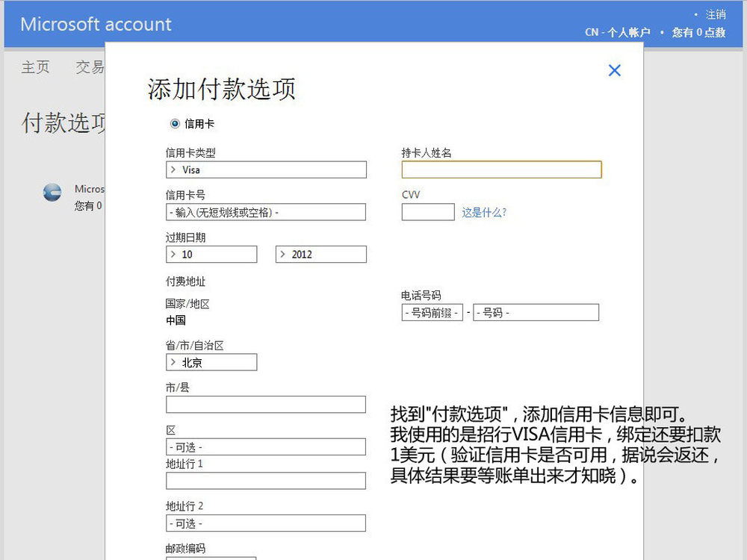
Task: Open the credit card type Visa dropdown
Action: [267, 169]
